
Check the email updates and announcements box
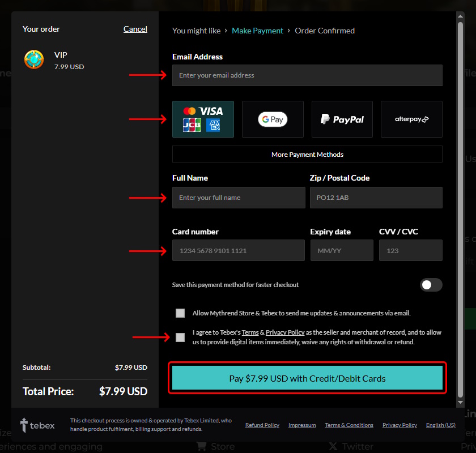(180, 313)
